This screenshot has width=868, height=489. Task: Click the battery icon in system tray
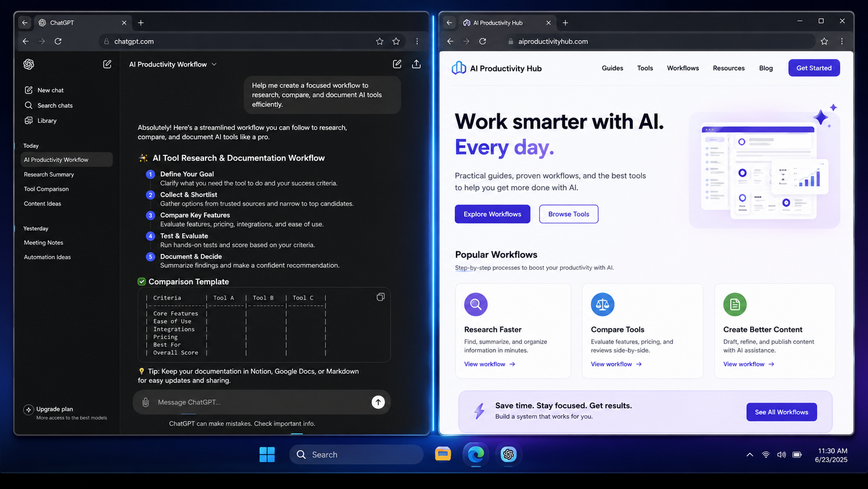(x=797, y=455)
